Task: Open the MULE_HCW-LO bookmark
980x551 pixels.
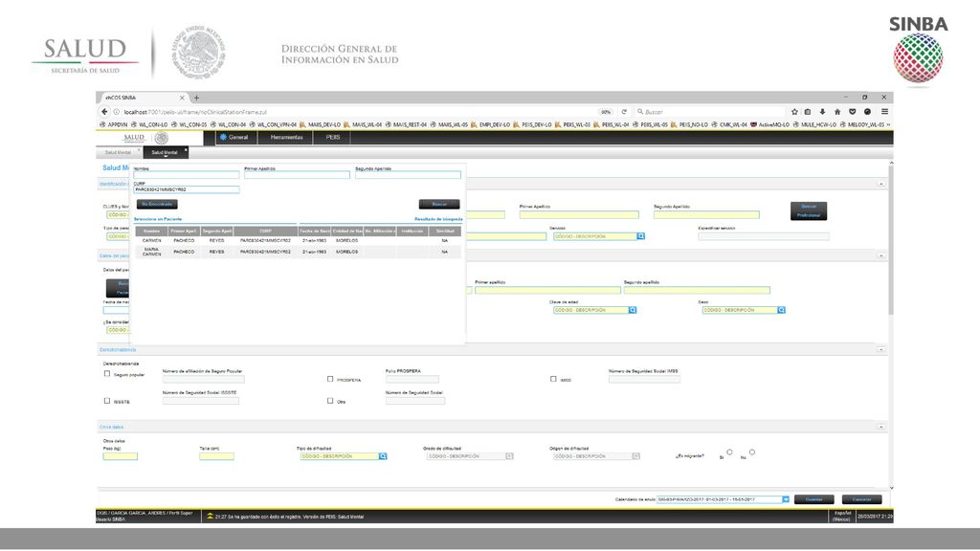Action: [x=815, y=125]
